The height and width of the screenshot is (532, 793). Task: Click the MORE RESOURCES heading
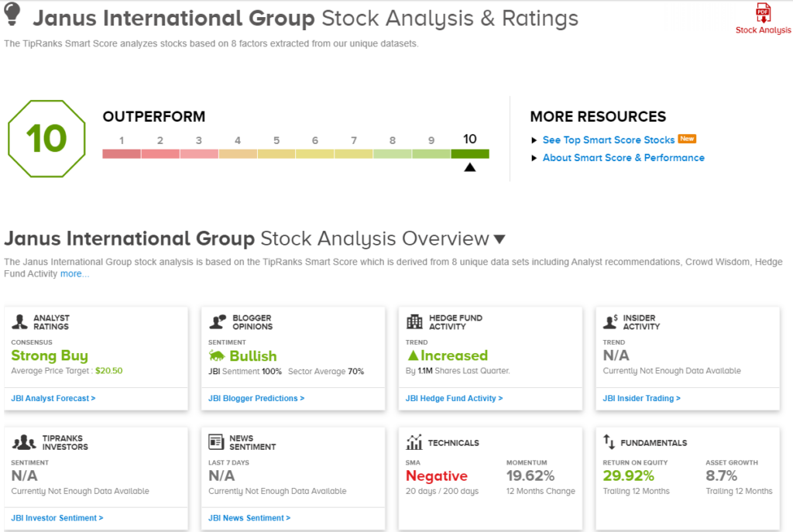[x=598, y=117]
